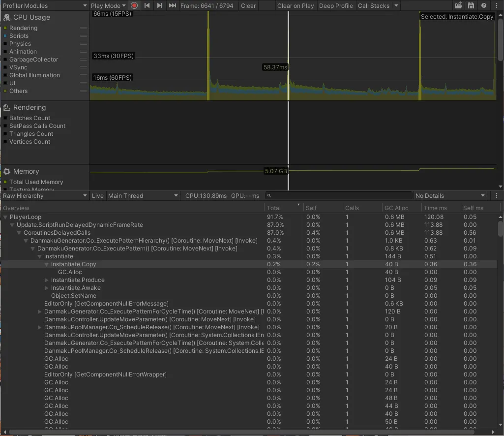
Task: Jump to the previous frame
Action: pyautogui.click(x=147, y=6)
